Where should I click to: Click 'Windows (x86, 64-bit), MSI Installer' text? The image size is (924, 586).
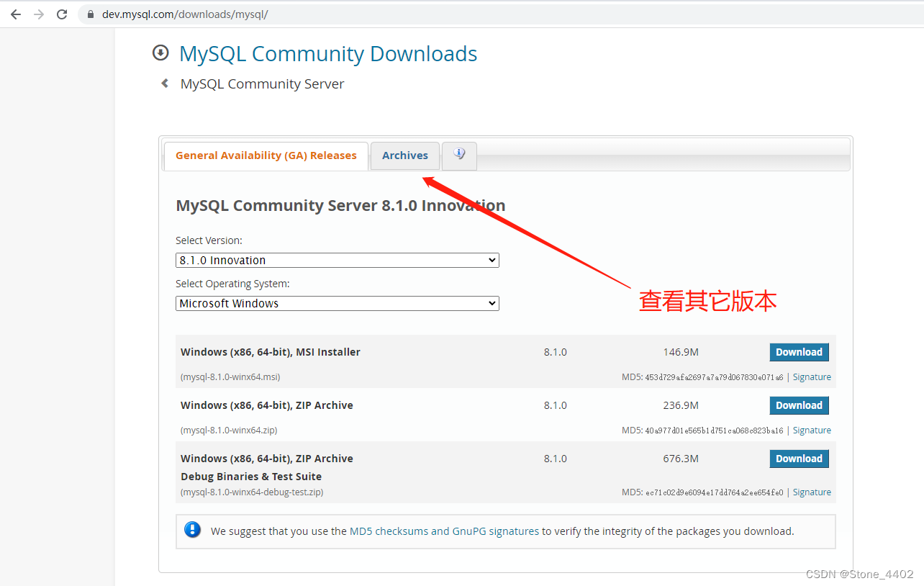click(271, 352)
